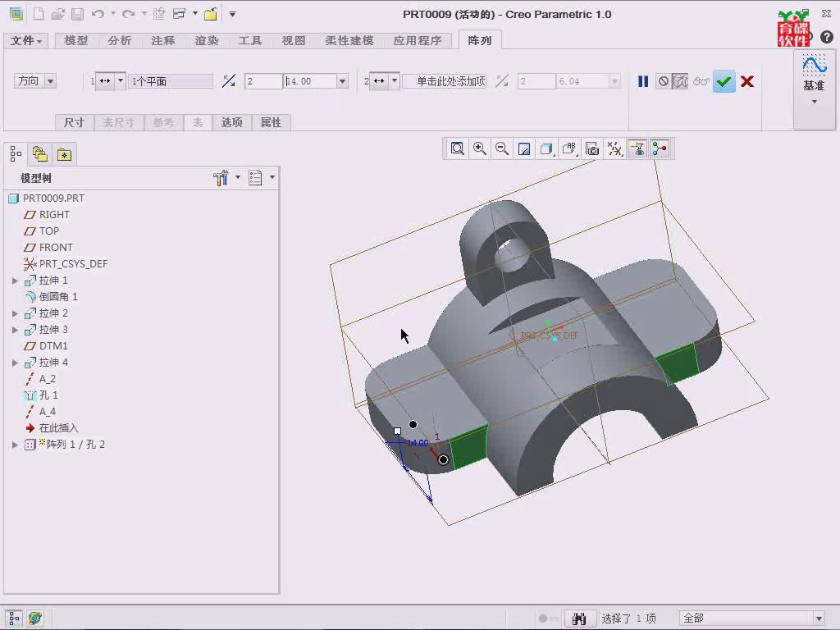This screenshot has height=630, width=840.
Task: Open the display style icon
Action: tap(546, 148)
